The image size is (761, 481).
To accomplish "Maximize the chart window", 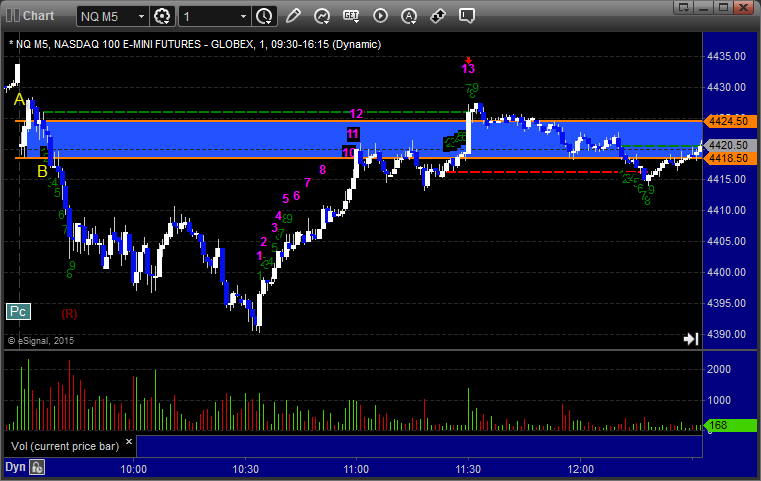I will pyautogui.click(x=724, y=7).
